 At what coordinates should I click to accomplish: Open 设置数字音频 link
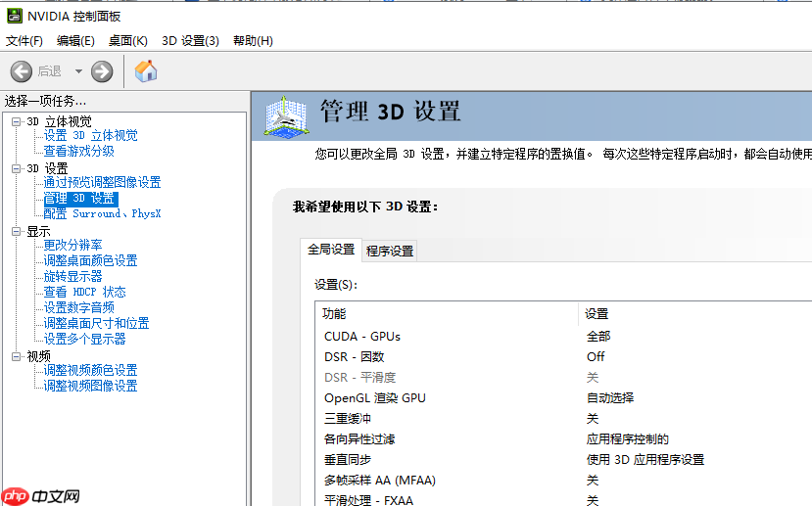[x=78, y=307]
